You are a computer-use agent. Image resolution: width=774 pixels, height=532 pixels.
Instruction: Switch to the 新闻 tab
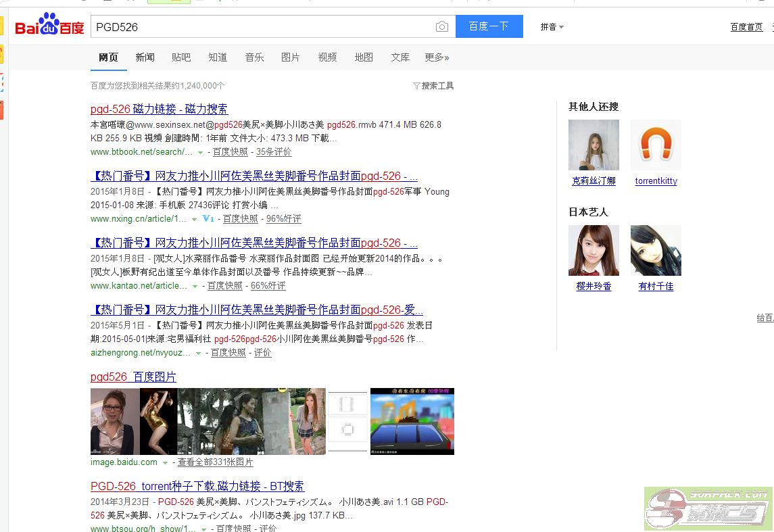(x=145, y=57)
